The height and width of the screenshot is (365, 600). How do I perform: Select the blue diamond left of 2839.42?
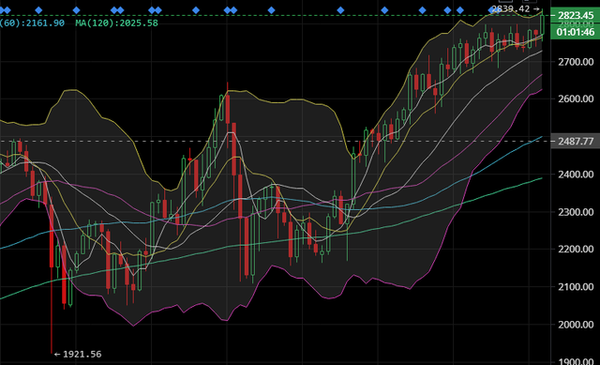pos(492,10)
